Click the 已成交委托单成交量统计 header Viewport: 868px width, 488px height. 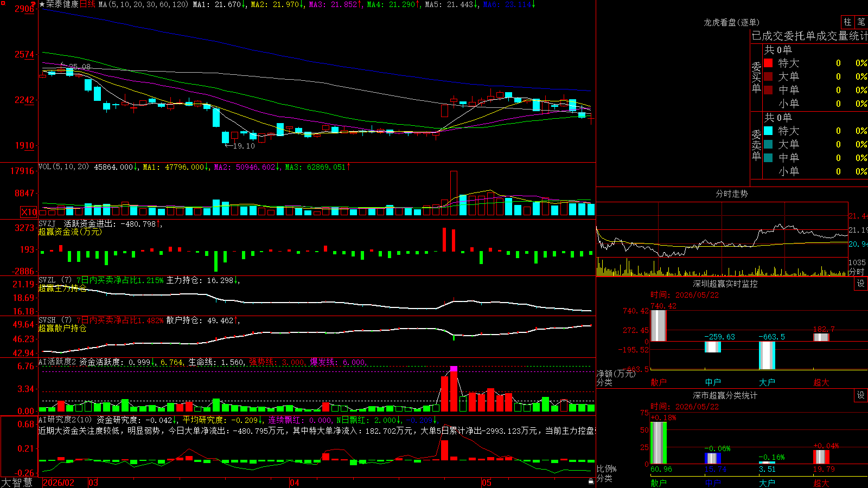coord(809,36)
